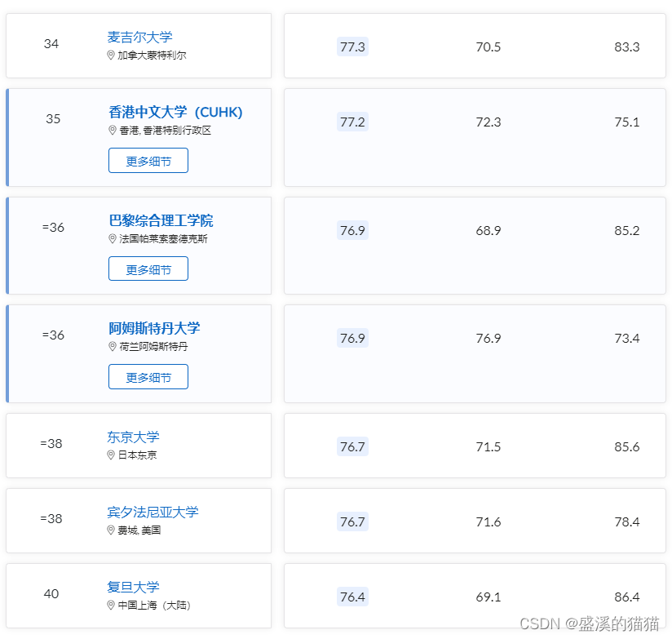Click overall score 76.9 for 巴黎综合理工学院
The image size is (672, 639).
352,230
